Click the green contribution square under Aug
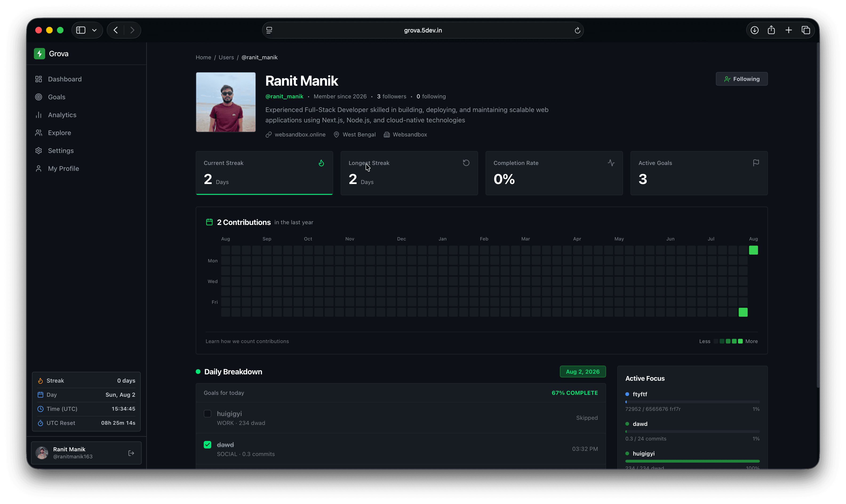846x504 pixels. pyautogui.click(x=753, y=250)
